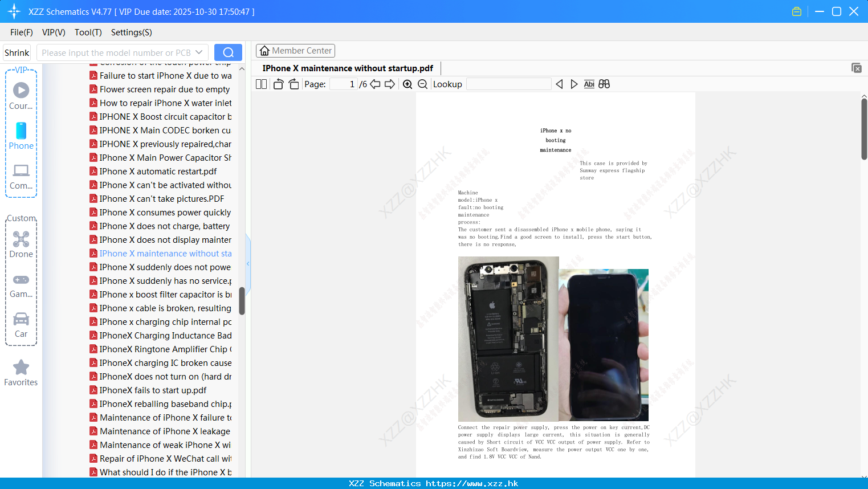Image resolution: width=868 pixels, height=489 pixels.
Task: Open the Tool(T) menu
Action: (x=88, y=32)
